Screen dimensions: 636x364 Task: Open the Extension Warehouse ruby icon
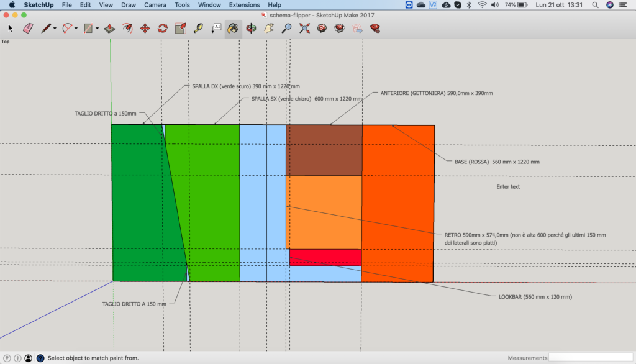[x=375, y=29]
